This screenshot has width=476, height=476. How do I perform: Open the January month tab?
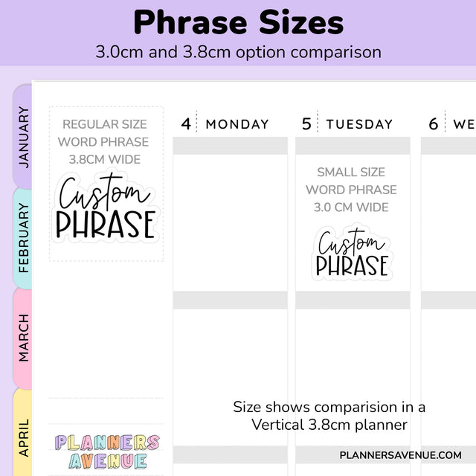point(23,137)
